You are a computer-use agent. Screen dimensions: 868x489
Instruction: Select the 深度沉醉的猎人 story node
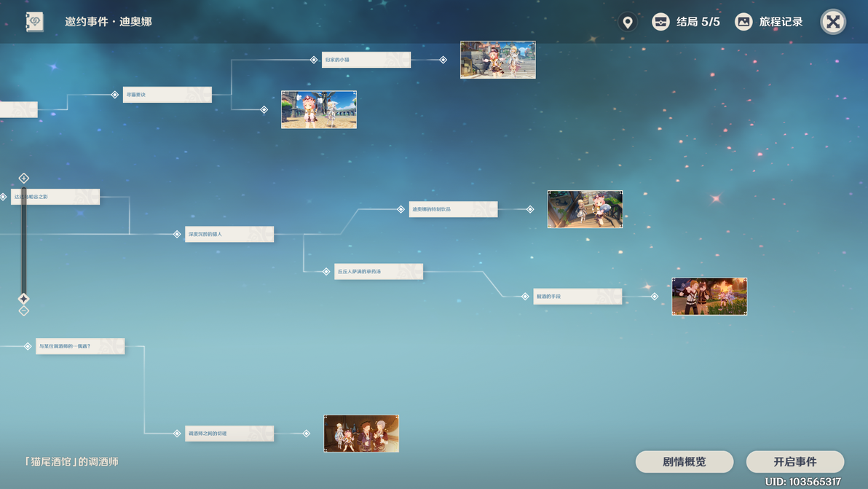pos(229,234)
